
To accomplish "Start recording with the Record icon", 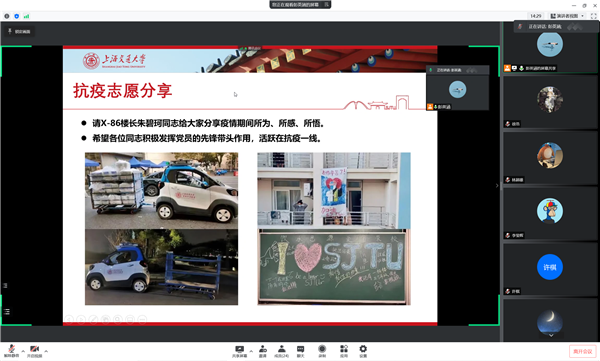I will (x=322, y=351).
